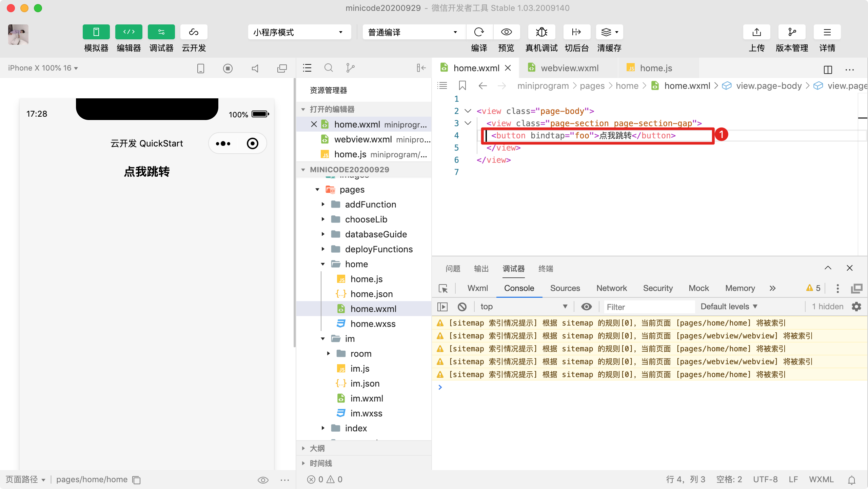This screenshot has width=868, height=489.
Task: Open the Default levels dropdown
Action: (x=729, y=307)
